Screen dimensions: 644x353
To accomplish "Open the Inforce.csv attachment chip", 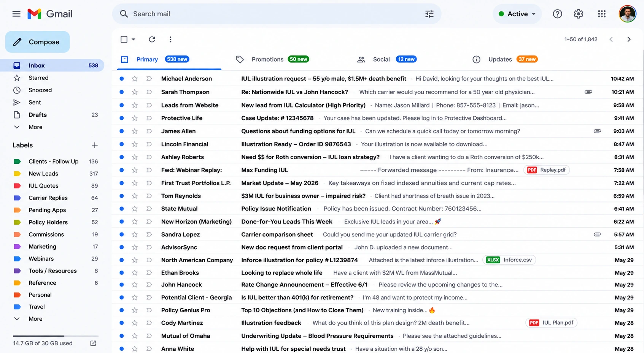I will (509, 260).
